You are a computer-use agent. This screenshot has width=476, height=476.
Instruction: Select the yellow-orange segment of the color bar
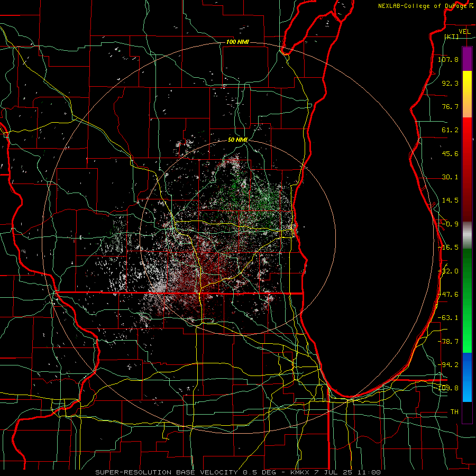coord(467,94)
